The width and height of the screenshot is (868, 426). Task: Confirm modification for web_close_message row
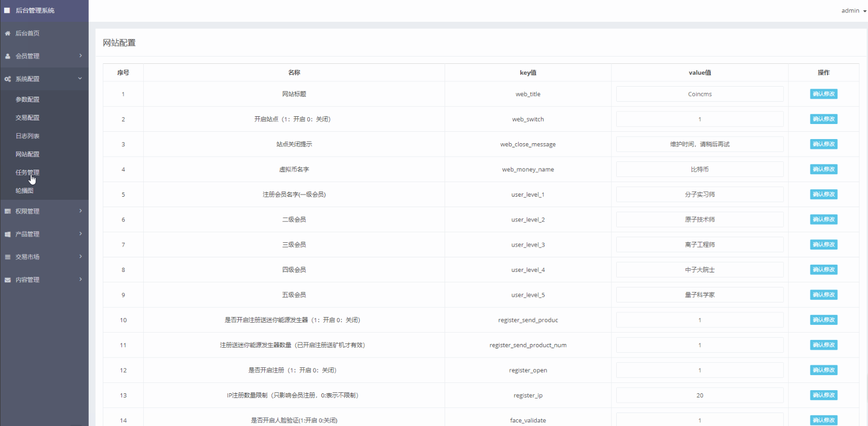[x=824, y=144]
